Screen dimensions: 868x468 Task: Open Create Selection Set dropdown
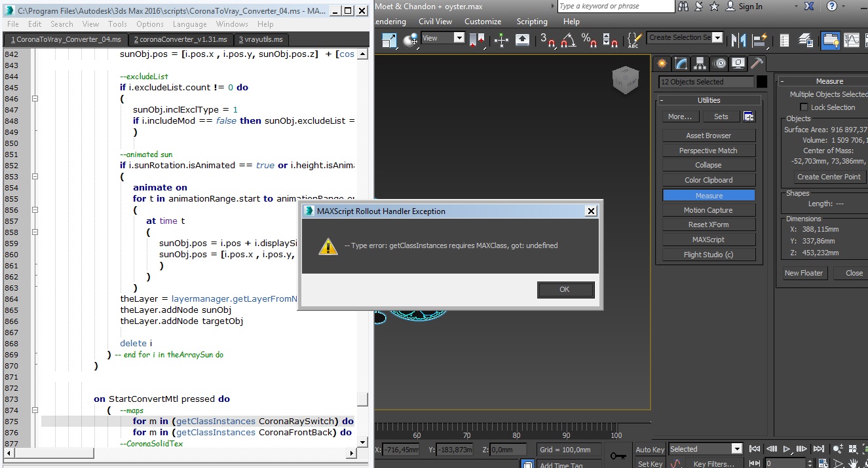click(x=685, y=38)
